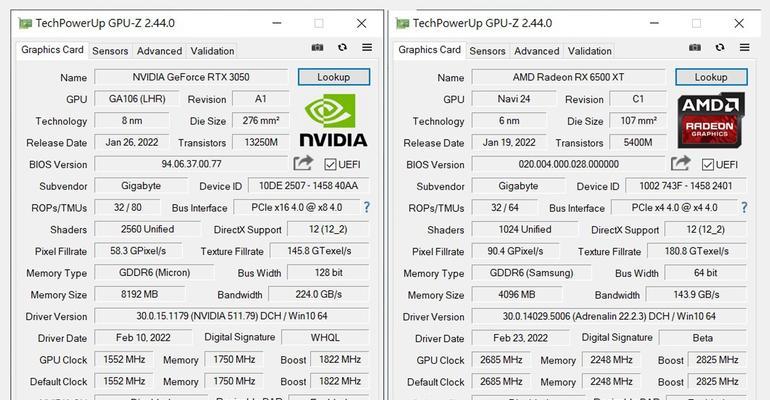Click BIOS version 94.06.37.00.77
The image size is (770, 400).
coord(191,164)
